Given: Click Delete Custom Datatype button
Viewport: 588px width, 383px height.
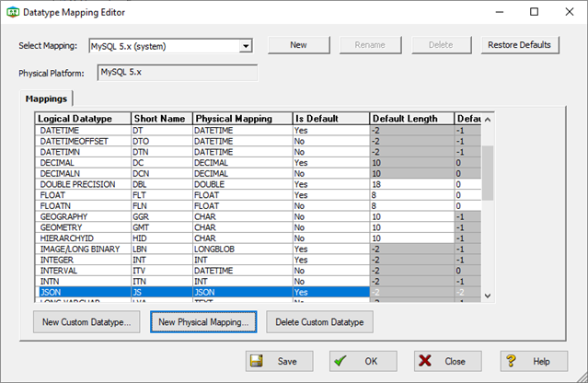Looking at the screenshot, I should (x=319, y=322).
